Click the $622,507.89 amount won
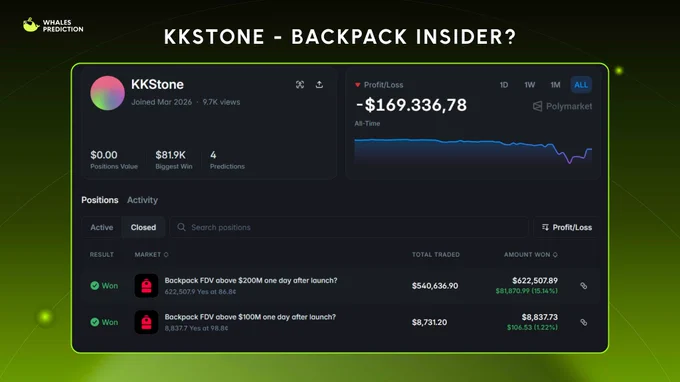 [535, 281]
